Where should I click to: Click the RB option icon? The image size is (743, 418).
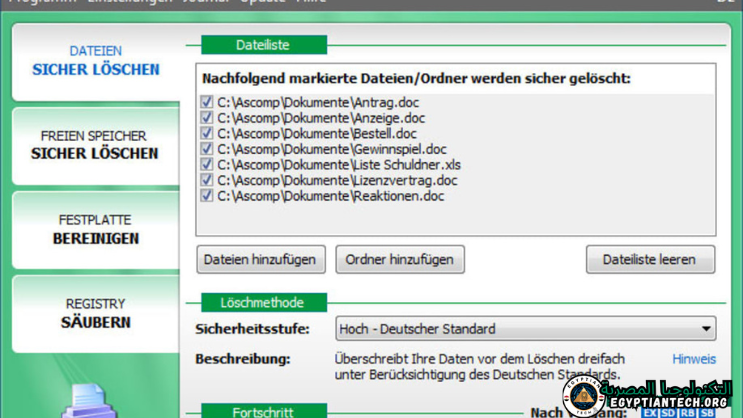pos(688,412)
